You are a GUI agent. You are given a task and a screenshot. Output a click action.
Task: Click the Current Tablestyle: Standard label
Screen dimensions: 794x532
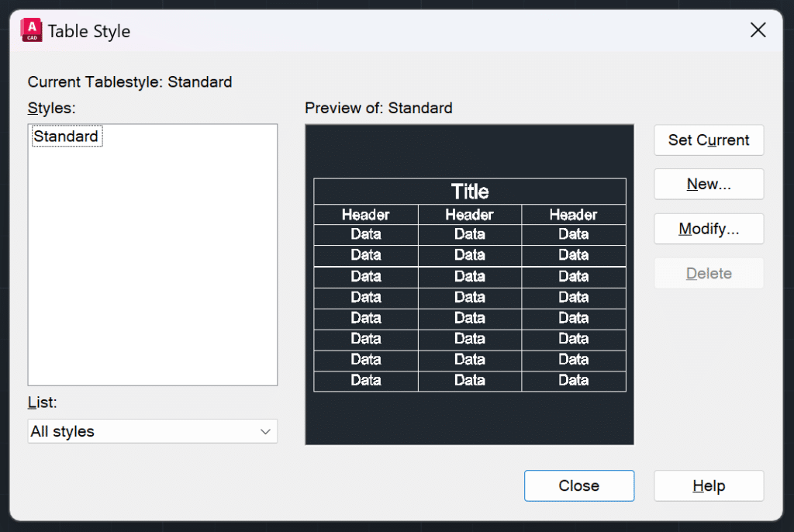129,81
